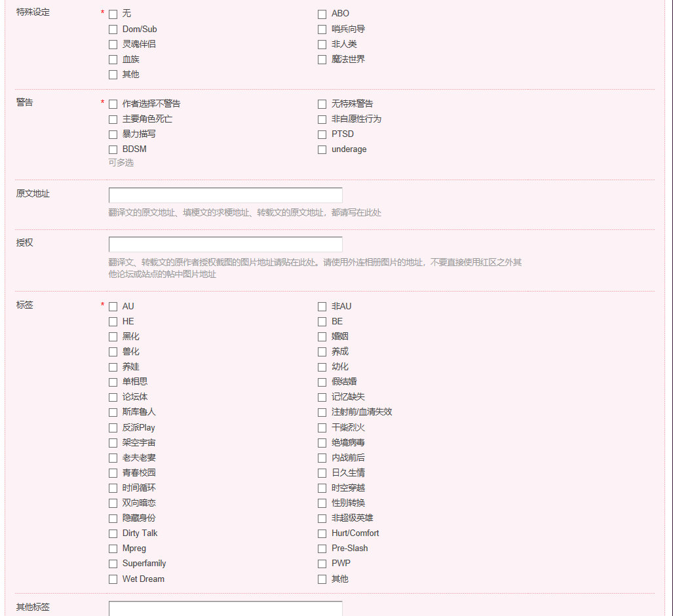Focus the 授权 text field
Image resolution: width=673 pixels, height=616 pixels.
coord(225,244)
